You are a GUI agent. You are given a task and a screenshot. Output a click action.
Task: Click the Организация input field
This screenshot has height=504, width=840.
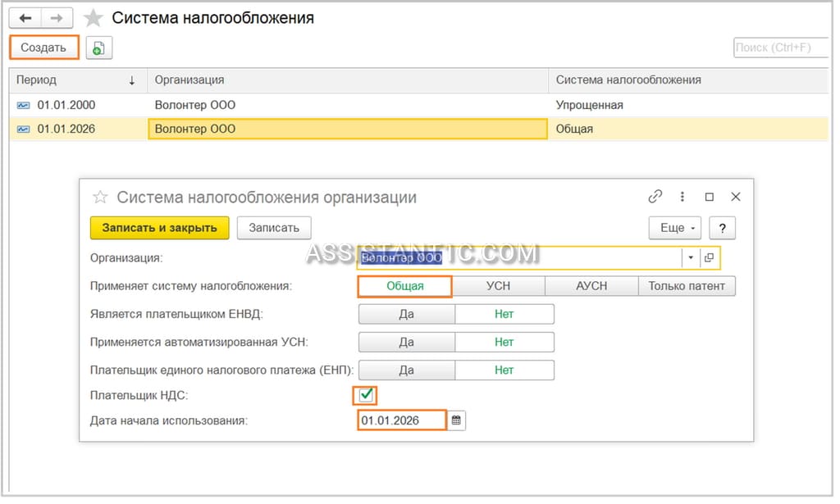(x=519, y=258)
